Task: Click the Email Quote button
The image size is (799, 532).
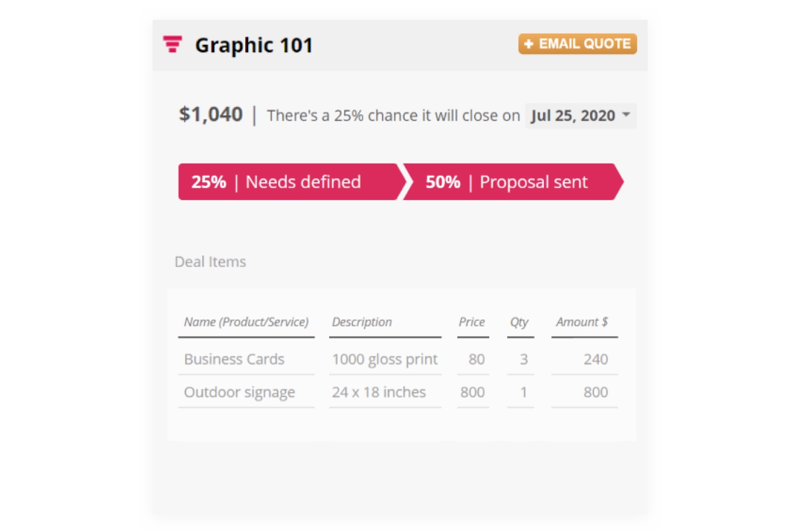Action: click(577, 44)
